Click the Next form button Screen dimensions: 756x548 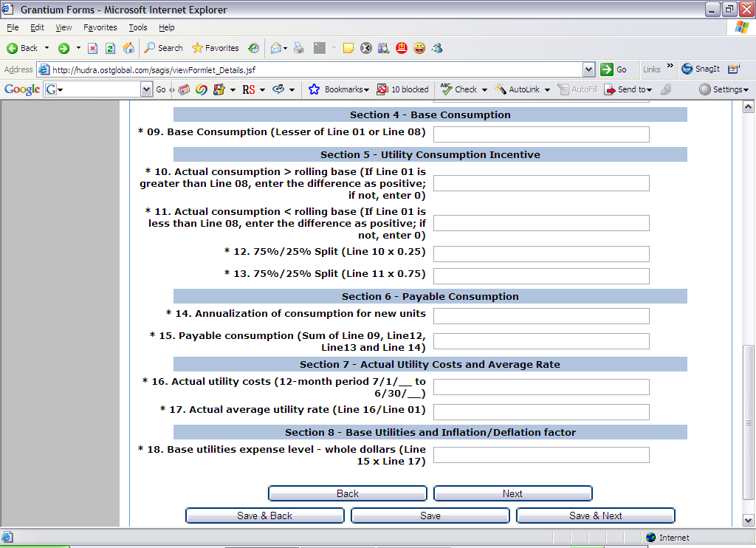pos(512,493)
